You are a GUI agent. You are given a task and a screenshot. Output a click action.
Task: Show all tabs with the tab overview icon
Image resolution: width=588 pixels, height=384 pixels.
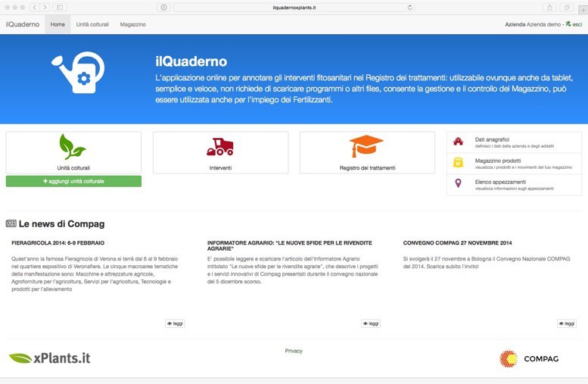coord(567,7)
